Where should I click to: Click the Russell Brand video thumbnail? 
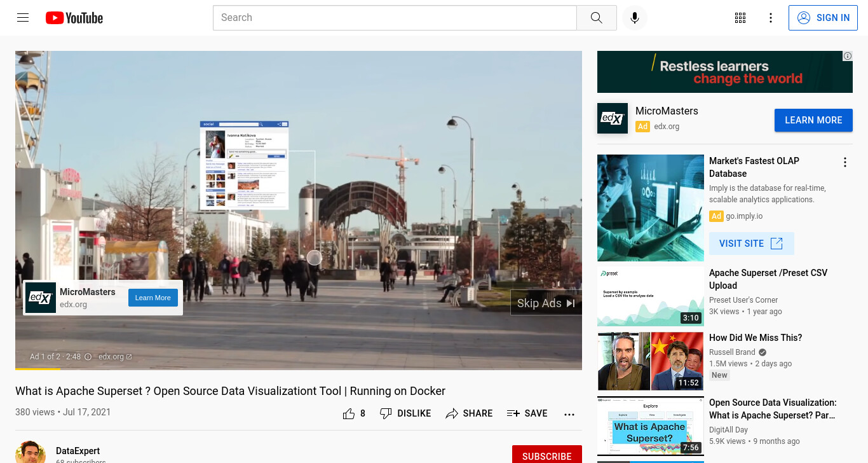pos(651,361)
